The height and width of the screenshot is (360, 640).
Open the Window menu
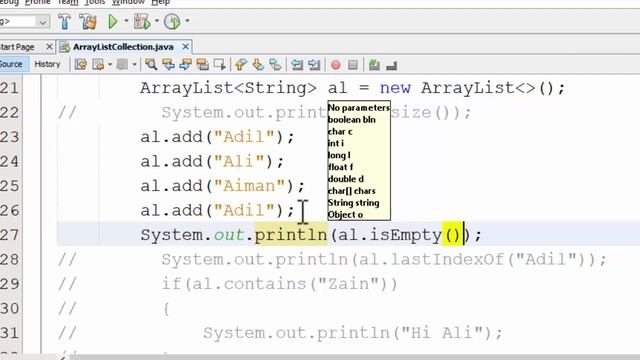coord(128,2)
